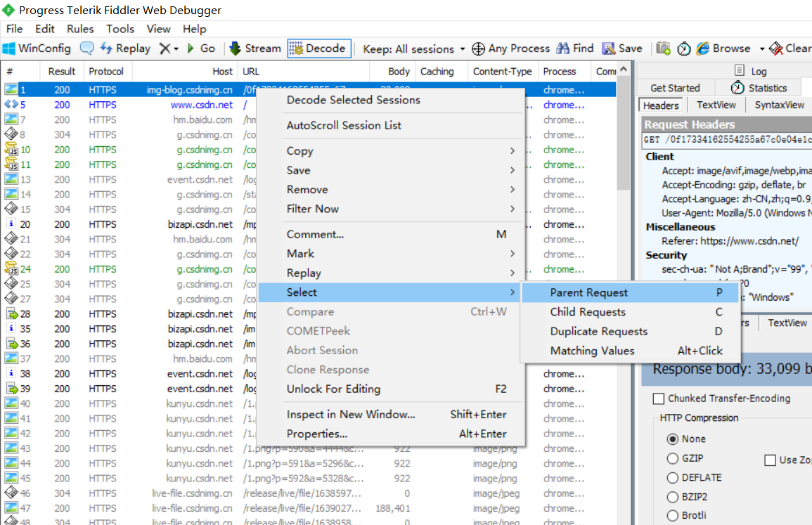Click session 20 info icon

pos(11,223)
